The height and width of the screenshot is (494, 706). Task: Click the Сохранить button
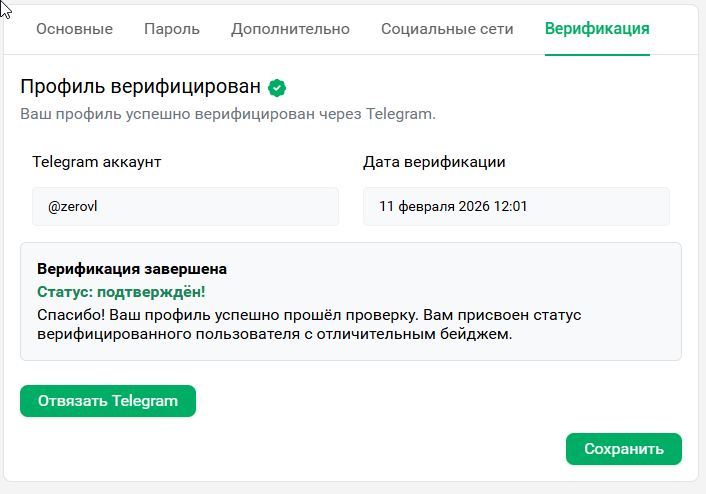pos(623,449)
